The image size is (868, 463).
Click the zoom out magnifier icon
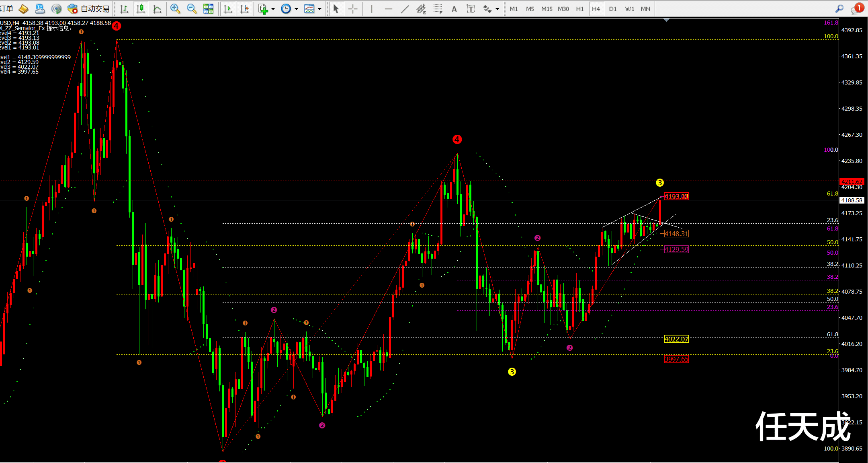coord(192,9)
